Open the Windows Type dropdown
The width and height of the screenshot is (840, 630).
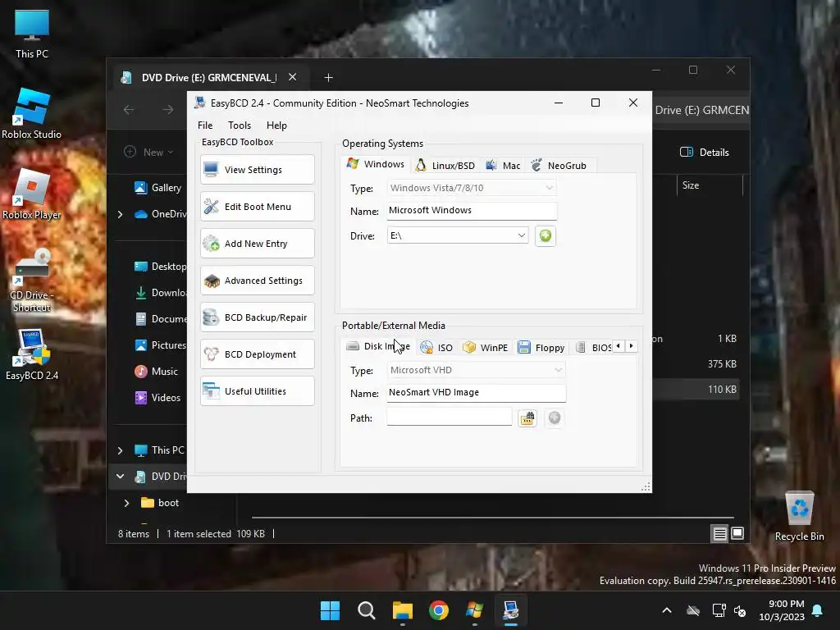[x=472, y=188]
